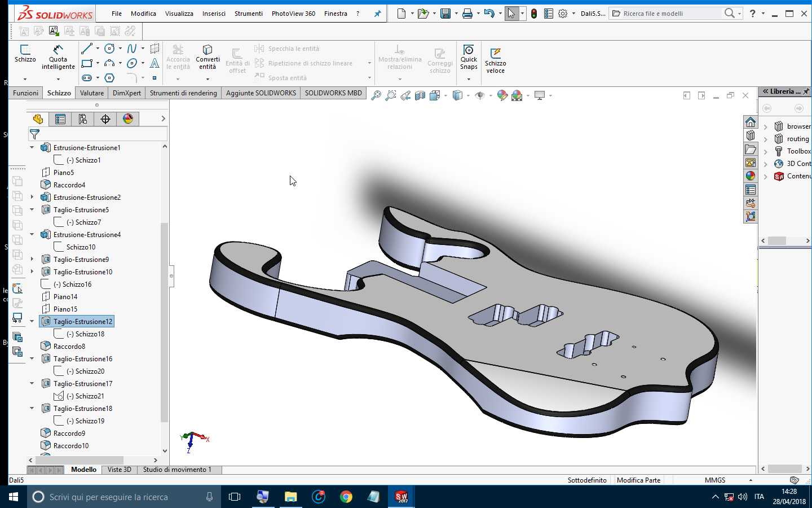Switch to the Valutare tab
This screenshot has height=508, width=812.
point(92,93)
